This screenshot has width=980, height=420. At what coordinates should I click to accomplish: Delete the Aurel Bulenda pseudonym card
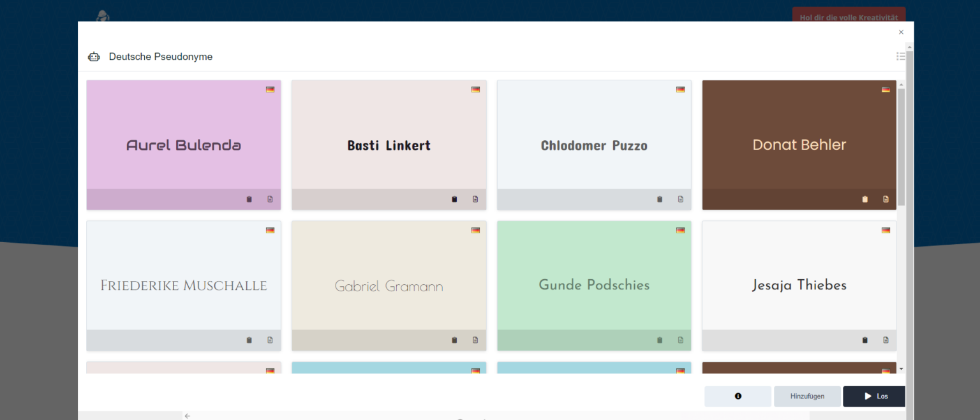click(x=249, y=199)
